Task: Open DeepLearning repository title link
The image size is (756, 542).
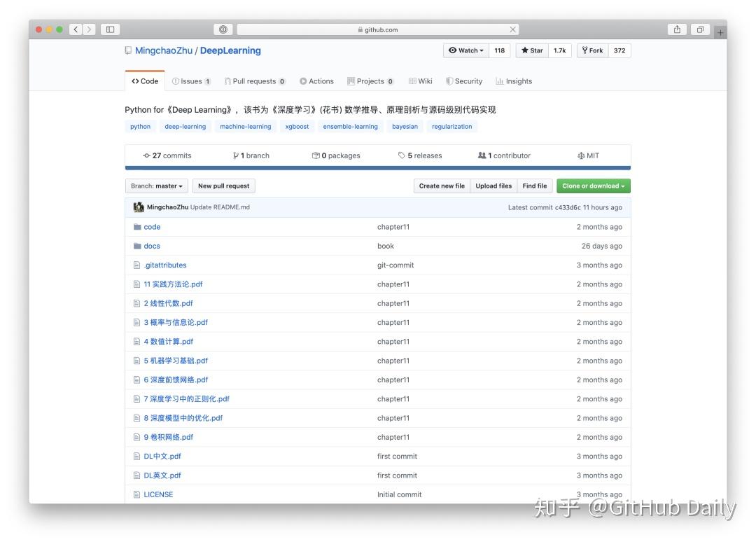Action: tap(230, 50)
